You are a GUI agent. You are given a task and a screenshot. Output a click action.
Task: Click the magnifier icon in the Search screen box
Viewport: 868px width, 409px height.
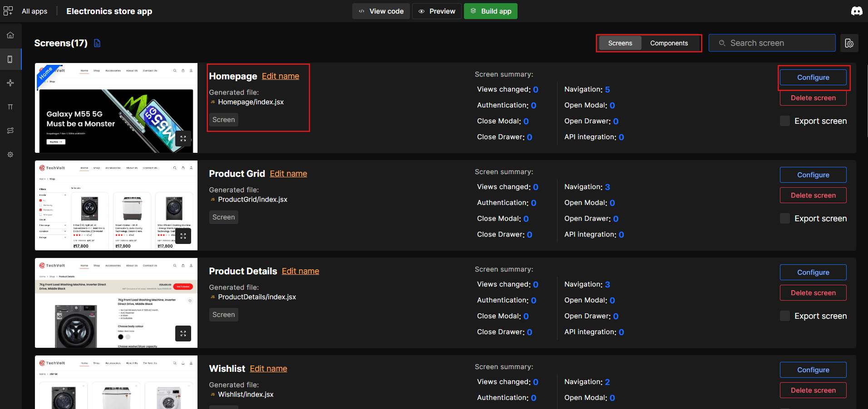(722, 43)
